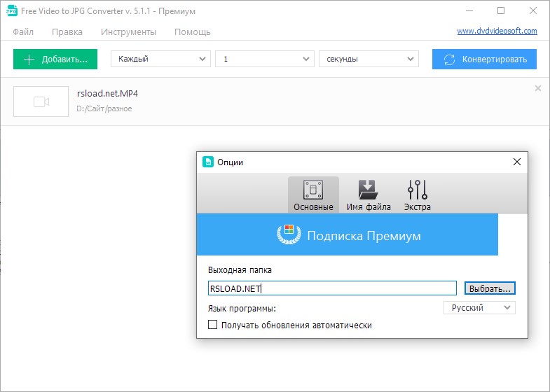550x392 pixels.
Task: Click the Выходная папка path field
Action: point(332,288)
